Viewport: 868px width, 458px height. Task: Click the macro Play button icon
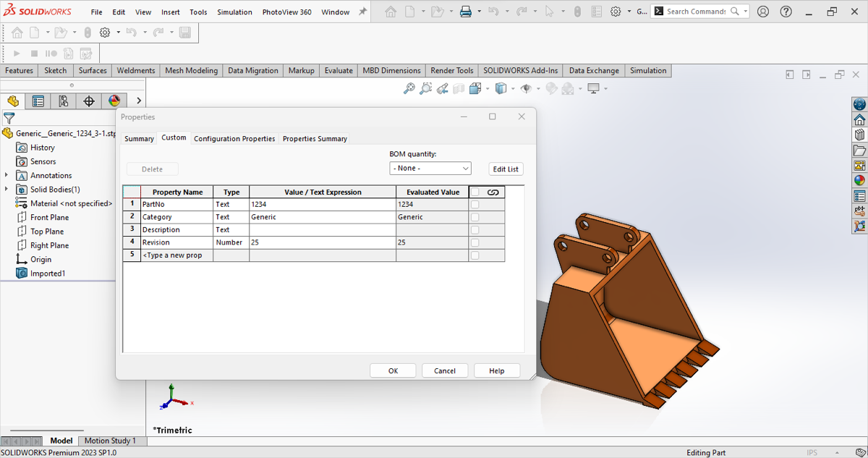17,54
